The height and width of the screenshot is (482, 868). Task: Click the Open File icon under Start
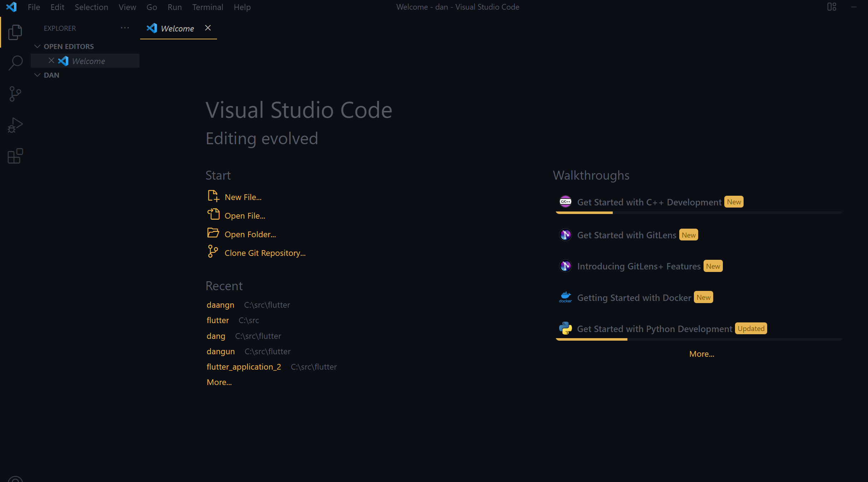point(213,215)
